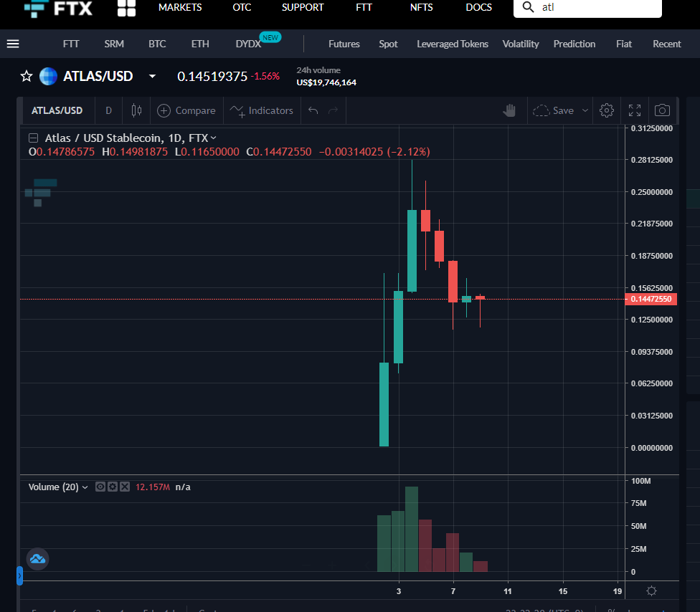Open the DOCS page
This screenshot has height=612, width=700.
pyautogui.click(x=478, y=8)
